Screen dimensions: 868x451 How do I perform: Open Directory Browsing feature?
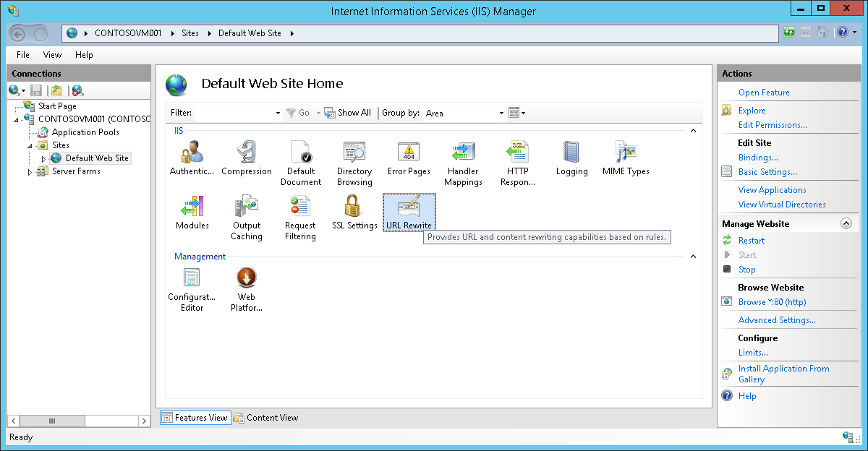coord(354,163)
